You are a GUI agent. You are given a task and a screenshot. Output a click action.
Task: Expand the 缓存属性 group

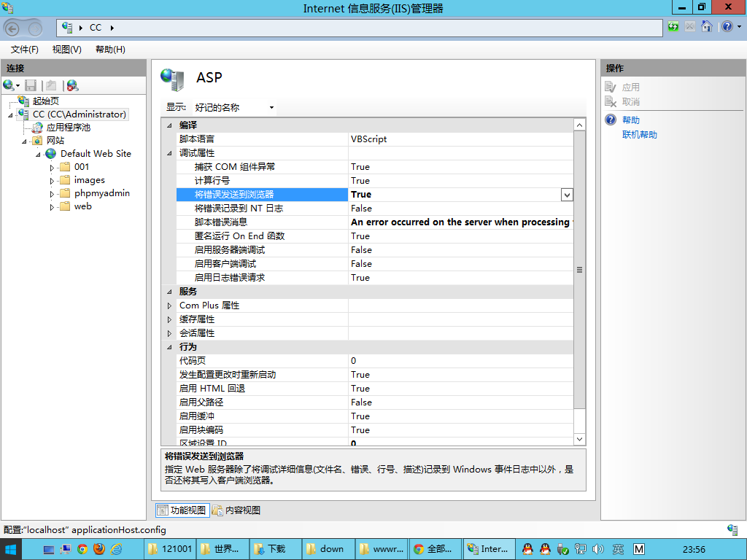[x=169, y=319]
